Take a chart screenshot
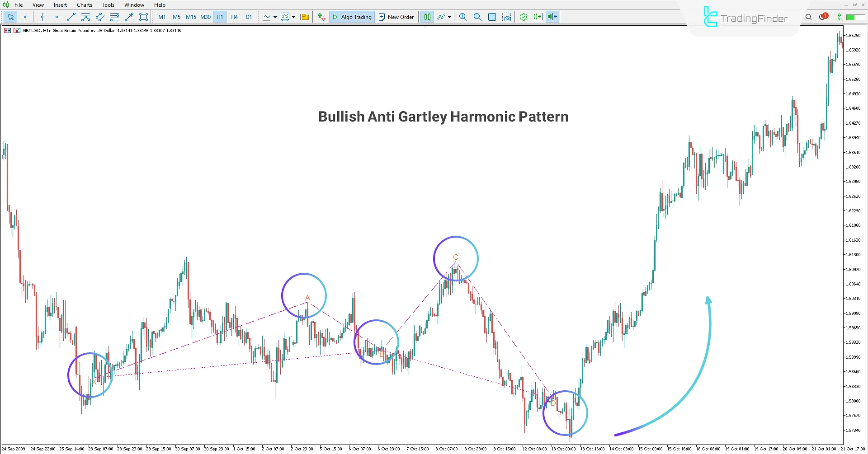 pos(507,17)
